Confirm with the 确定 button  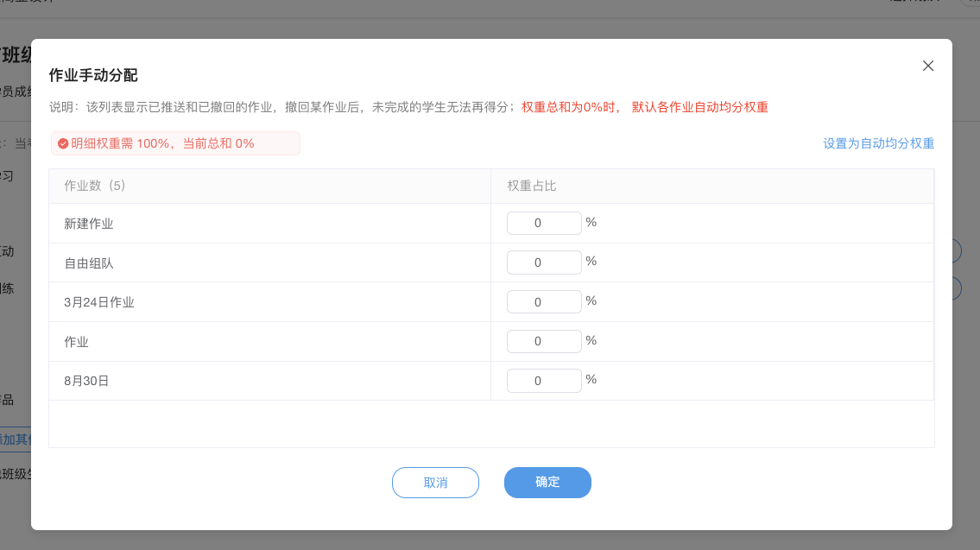(x=547, y=483)
